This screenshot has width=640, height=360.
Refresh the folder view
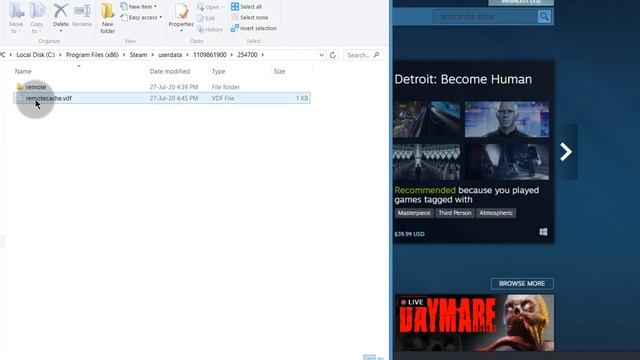[x=333, y=55]
